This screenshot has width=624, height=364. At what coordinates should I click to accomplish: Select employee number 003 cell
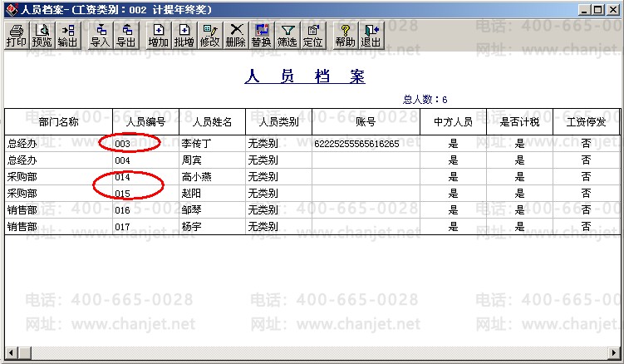pos(145,144)
